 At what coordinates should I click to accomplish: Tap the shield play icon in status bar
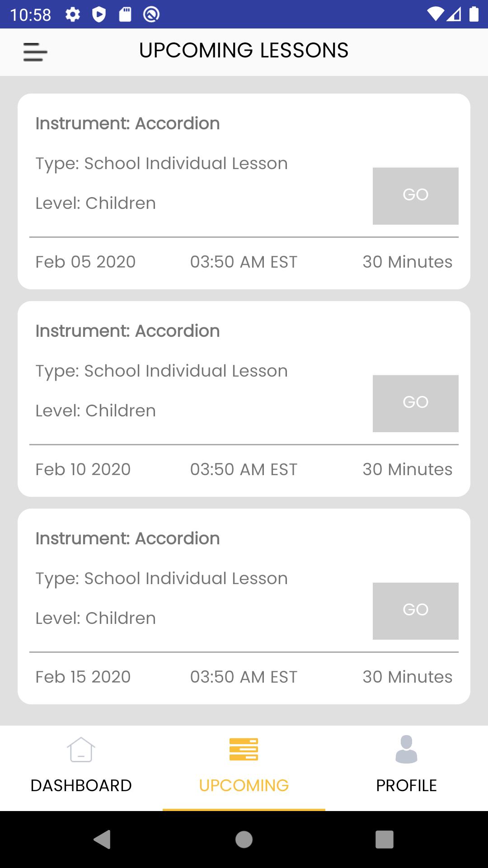99,14
